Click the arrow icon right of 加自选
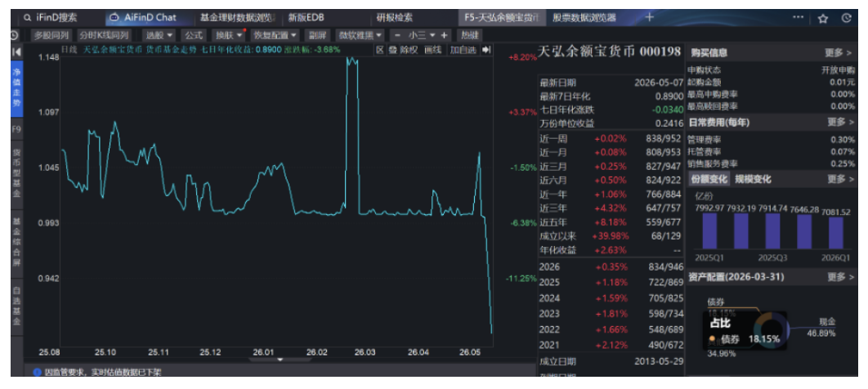868x389 pixels. [486, 50]
